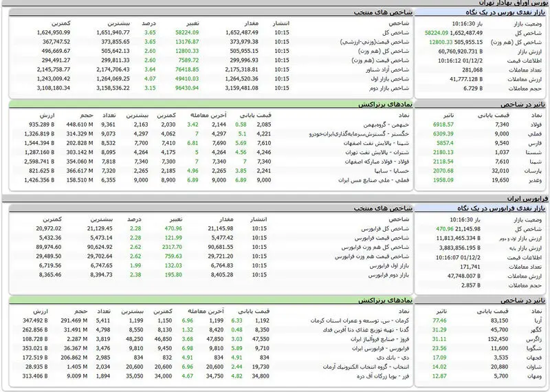Click the شاخص بازار دوم index name
550x392 pixels.
tap(389, 88)
